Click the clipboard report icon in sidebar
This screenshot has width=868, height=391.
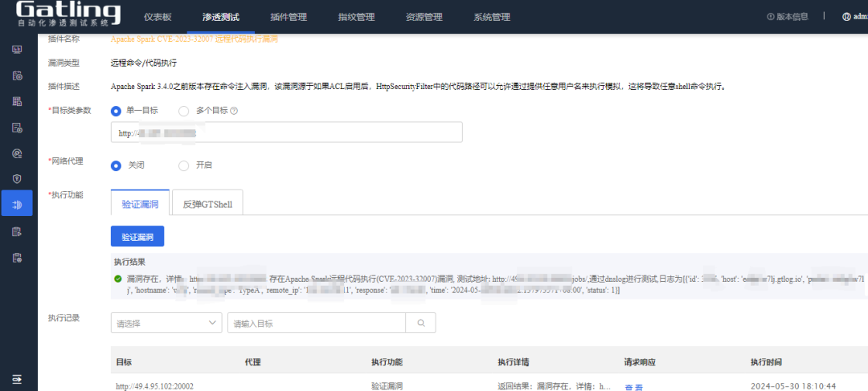click(17, 257)
